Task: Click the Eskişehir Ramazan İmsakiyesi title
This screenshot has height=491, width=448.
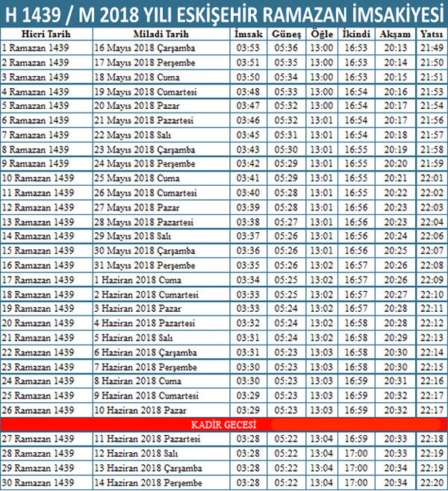Action: (x=224, y=13)
